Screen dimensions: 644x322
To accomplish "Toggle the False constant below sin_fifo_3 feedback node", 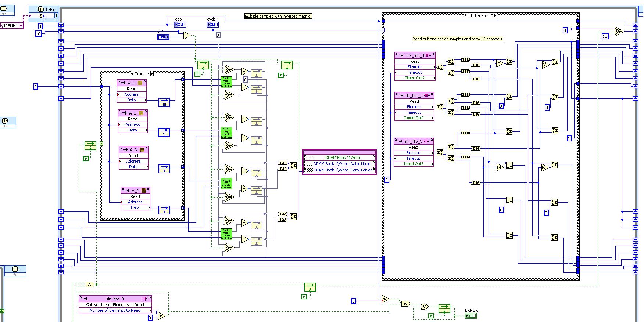I will [304, 297].
